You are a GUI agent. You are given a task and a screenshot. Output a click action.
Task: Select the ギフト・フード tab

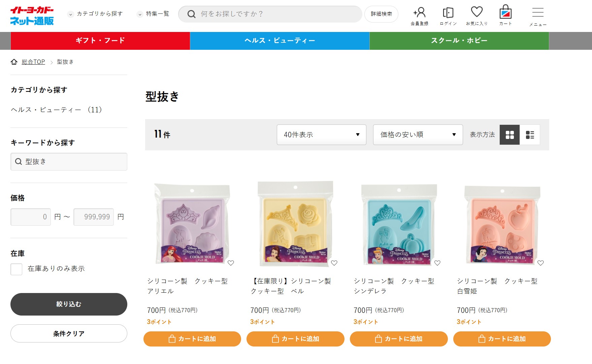pos(100,41)
